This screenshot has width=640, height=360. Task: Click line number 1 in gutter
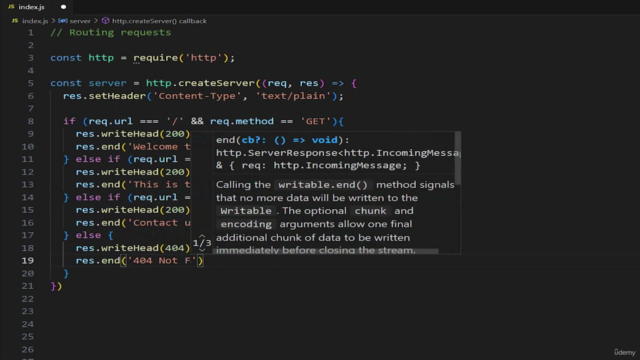(x=31, y=33)
